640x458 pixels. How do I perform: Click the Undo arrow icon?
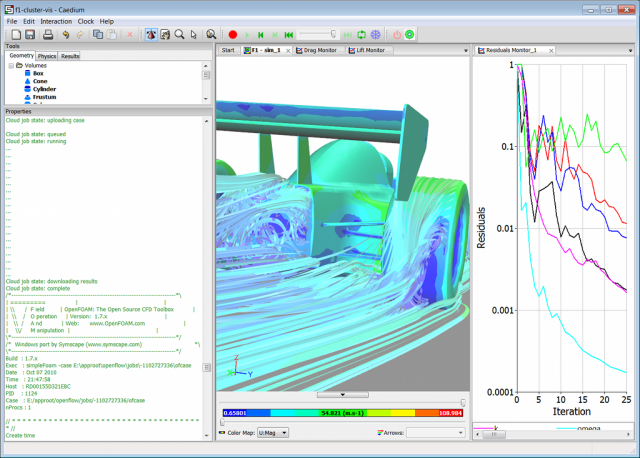click(65, 35)
